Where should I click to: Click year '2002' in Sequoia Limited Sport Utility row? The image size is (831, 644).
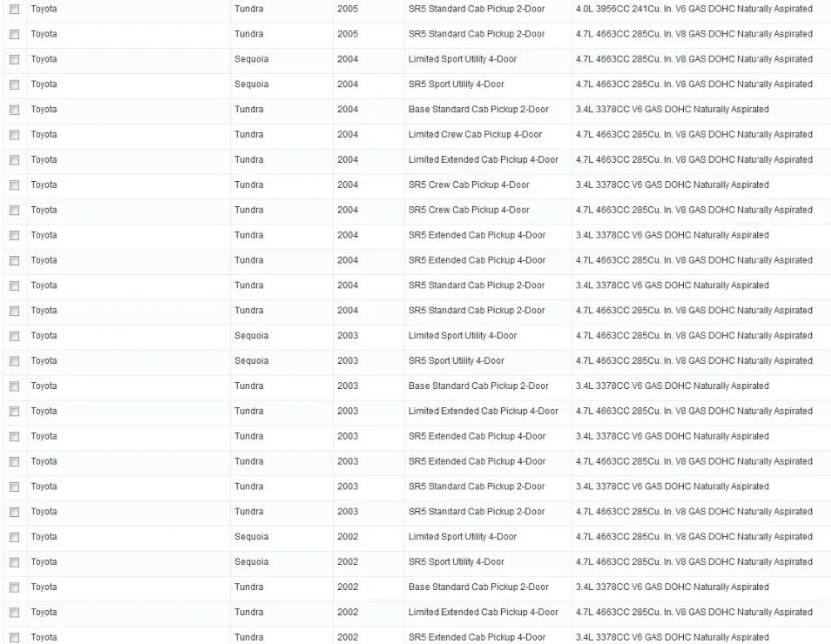click(x=347, y=537)
